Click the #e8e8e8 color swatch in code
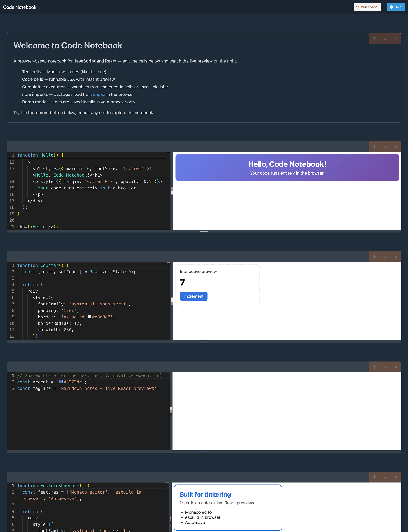The height and width of the screenshot is (532, 408). pos(90,317)
